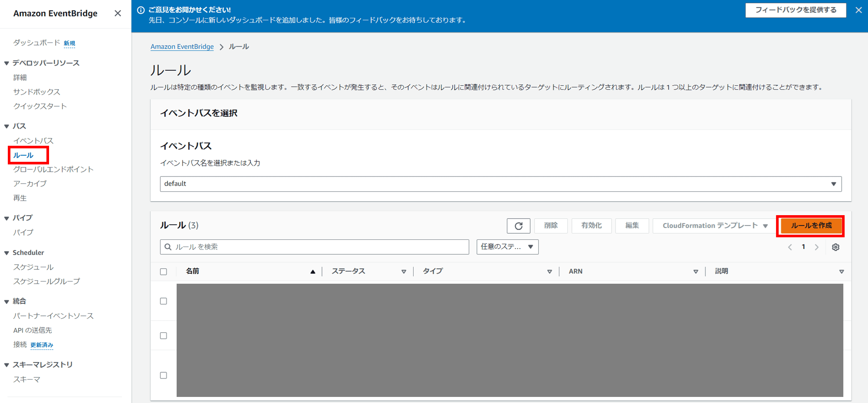Collapse the パイプ navigation section
The width and height of the screenshot is (868, 403).
(x=7, y=218)
